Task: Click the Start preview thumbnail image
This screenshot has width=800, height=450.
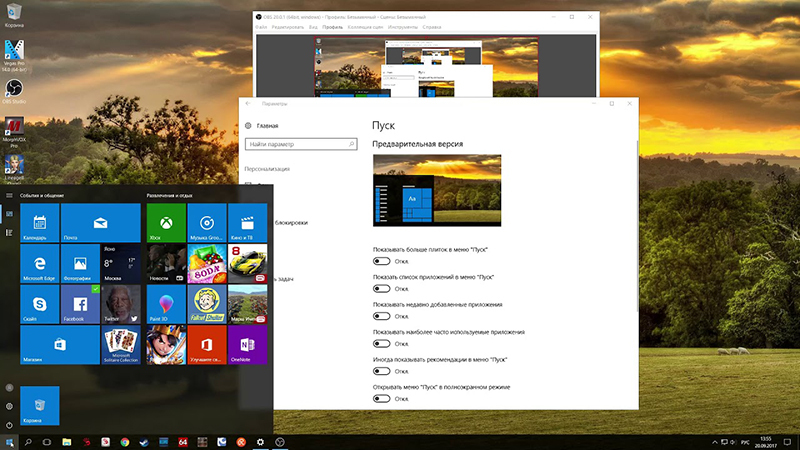Action: coord(436,192)
